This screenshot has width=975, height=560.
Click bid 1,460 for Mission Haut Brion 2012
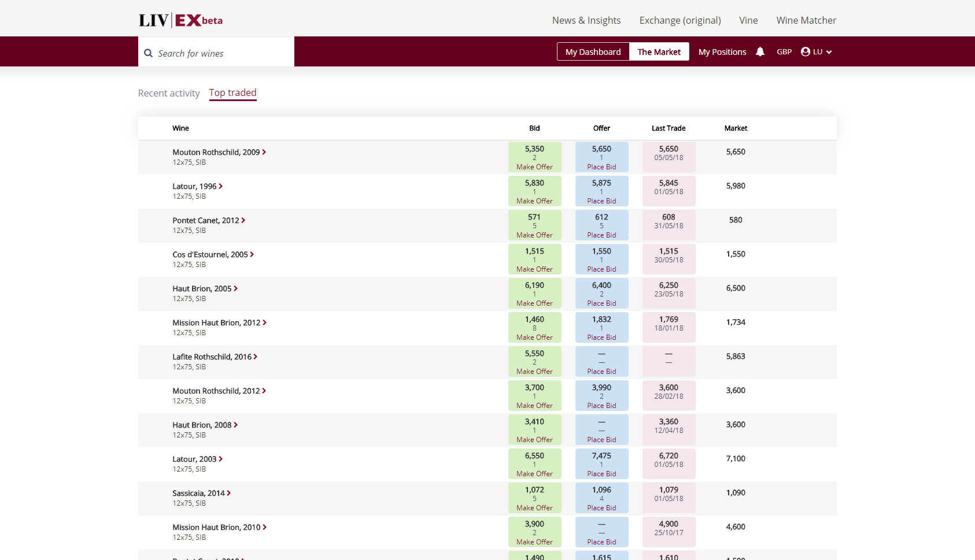(534, 320)
